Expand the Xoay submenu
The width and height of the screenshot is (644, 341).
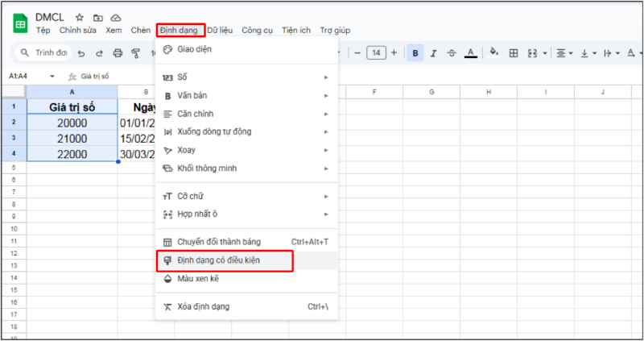tap(246, 150)
